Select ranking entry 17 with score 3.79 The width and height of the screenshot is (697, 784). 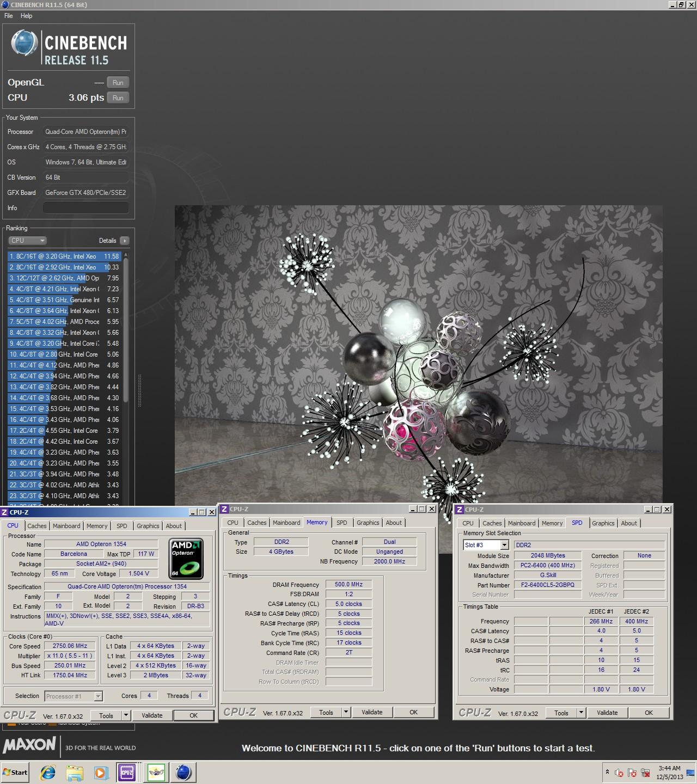point(65,431)
